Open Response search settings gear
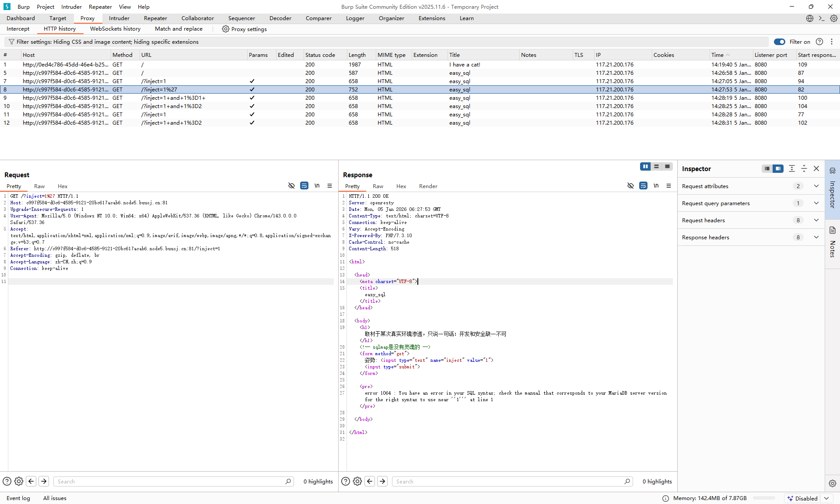Image resolution: width=840 pixels, height=504 pixels. 357,481
